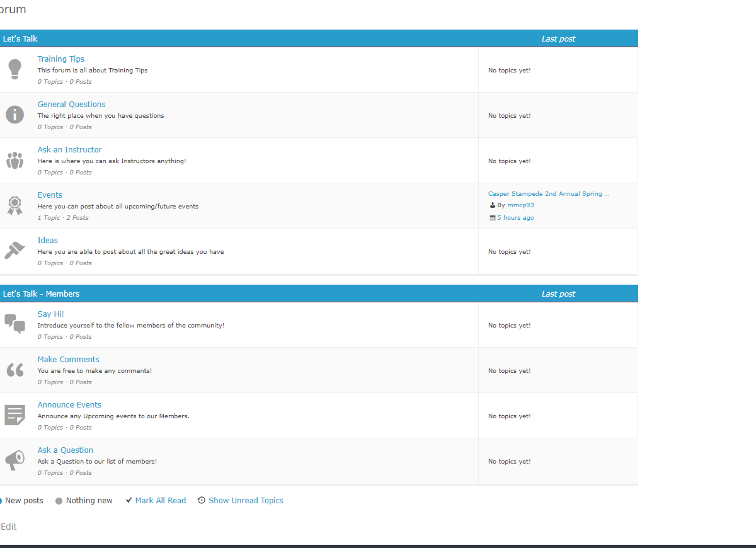Click the Edit link at the page bottom
The image size is (756, 548).
coord(8,527)
